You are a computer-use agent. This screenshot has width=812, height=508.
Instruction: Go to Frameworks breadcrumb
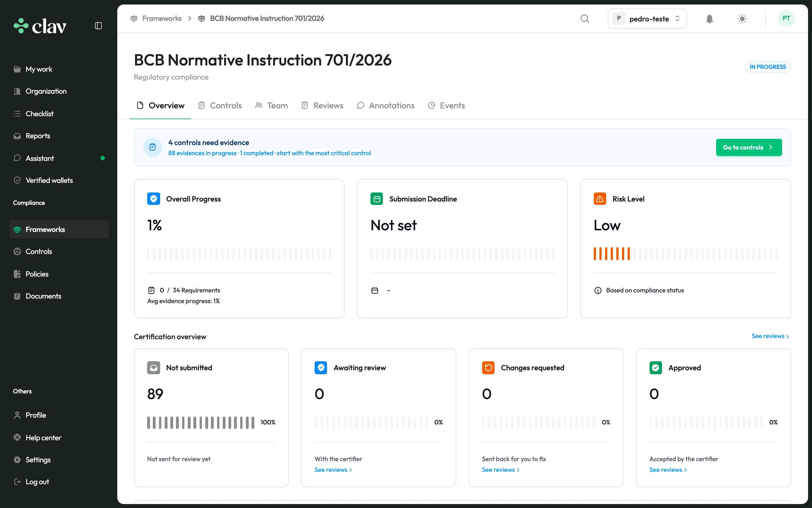coord(156,18)
